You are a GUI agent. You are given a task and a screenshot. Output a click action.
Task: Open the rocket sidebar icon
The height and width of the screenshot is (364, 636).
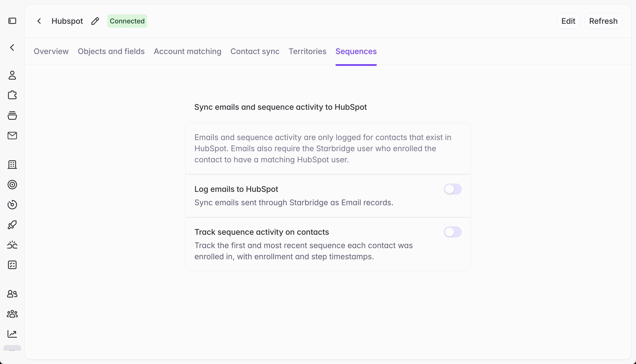[x=12, y=225]
